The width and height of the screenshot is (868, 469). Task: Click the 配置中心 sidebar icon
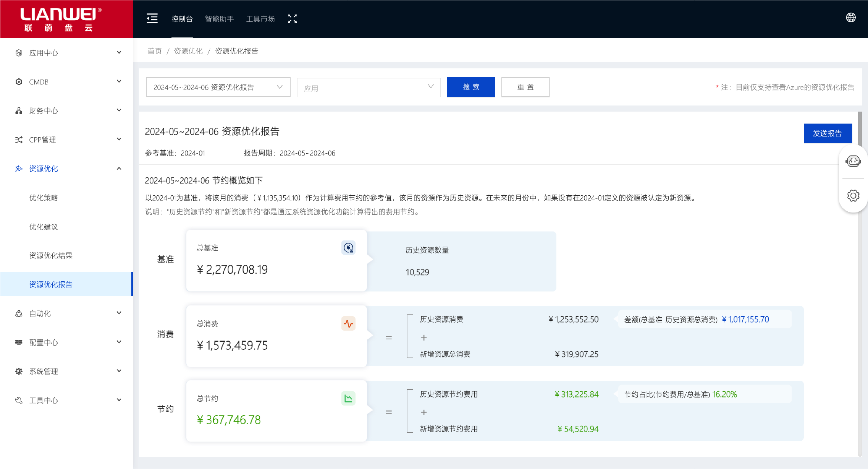tap(19, 342)
